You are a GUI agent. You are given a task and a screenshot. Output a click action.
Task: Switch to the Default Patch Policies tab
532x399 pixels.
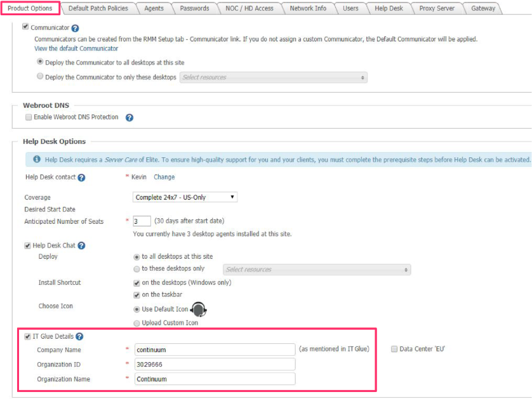point(98,8)
